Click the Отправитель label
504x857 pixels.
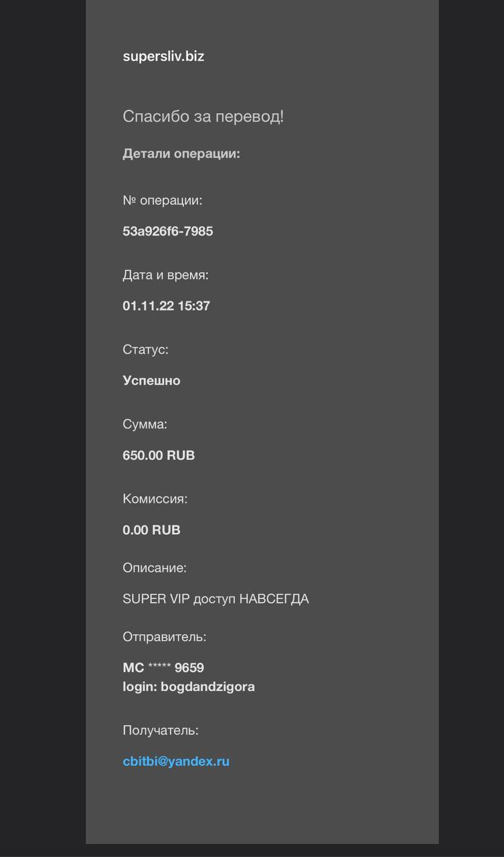[x=165, y=637]
